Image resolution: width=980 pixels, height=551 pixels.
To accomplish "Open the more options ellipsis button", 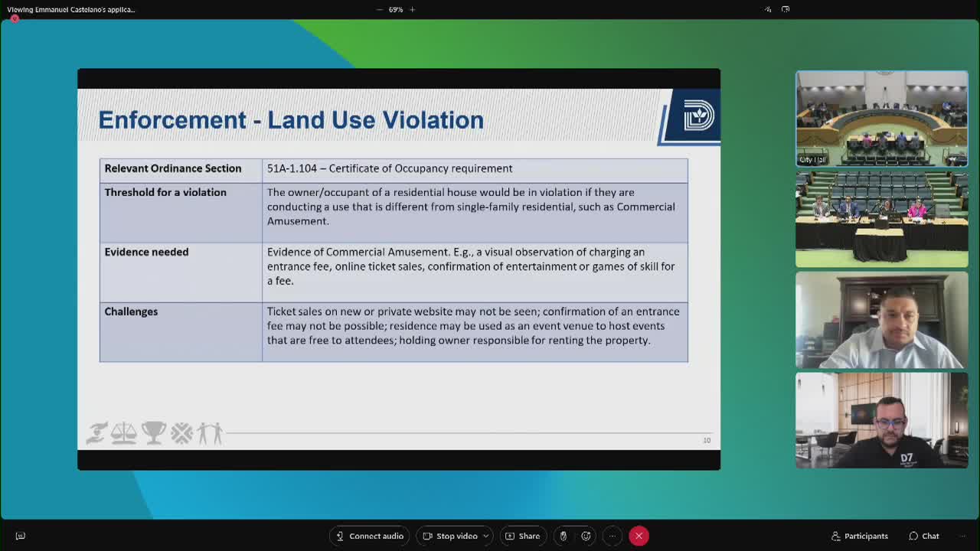I will click(x=612, y=536).
